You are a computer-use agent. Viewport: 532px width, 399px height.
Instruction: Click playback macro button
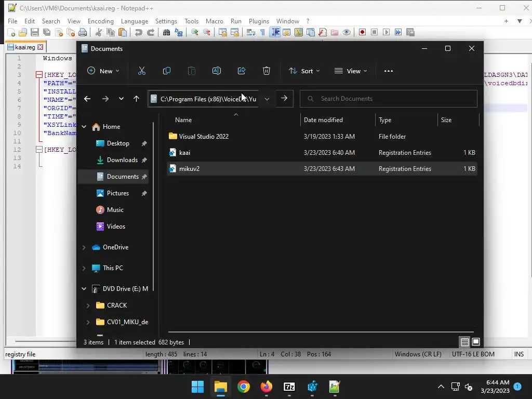[386, 32]
